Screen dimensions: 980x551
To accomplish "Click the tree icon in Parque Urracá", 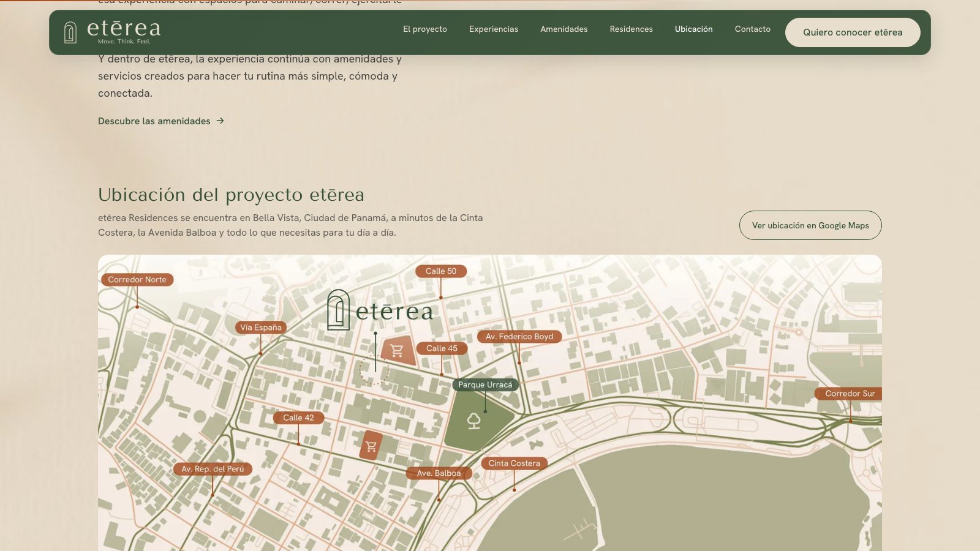I will (x=474, y=421).
